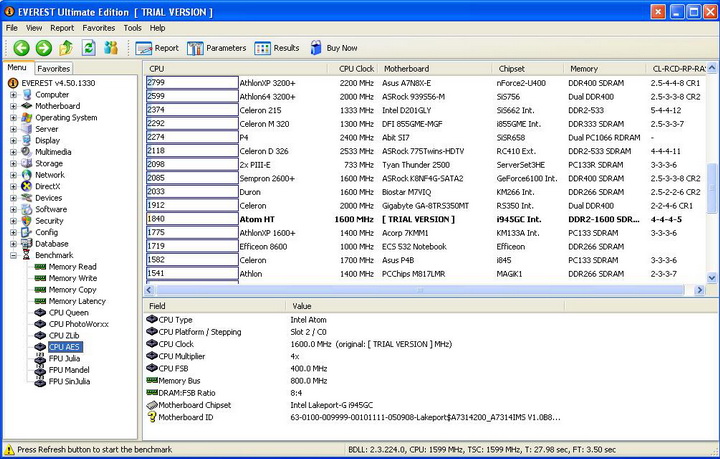Expand the Storage tree node
This screenshot has width=720, height=459.
coord(13,163)
